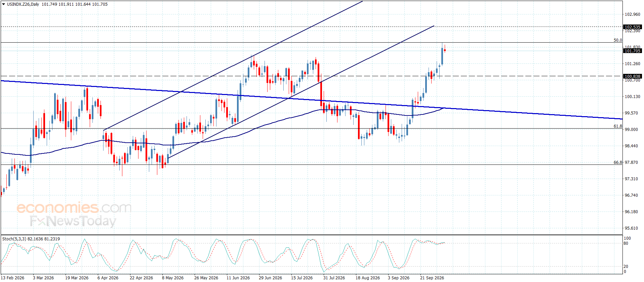Click the 96.180 price axis value

pos(631,212)
